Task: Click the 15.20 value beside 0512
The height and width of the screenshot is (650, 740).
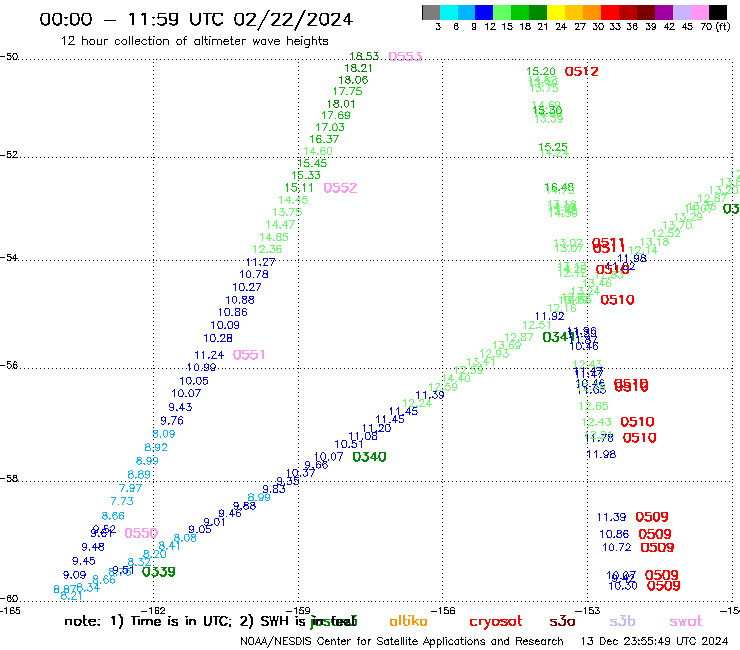Action: (541, 71)
